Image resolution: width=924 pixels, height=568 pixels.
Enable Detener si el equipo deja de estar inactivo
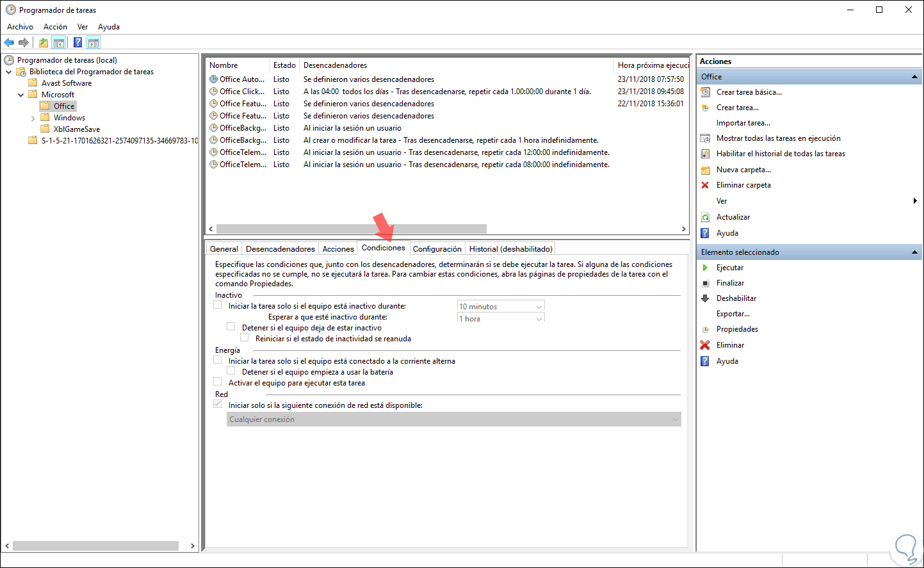[x=231, y=326]
